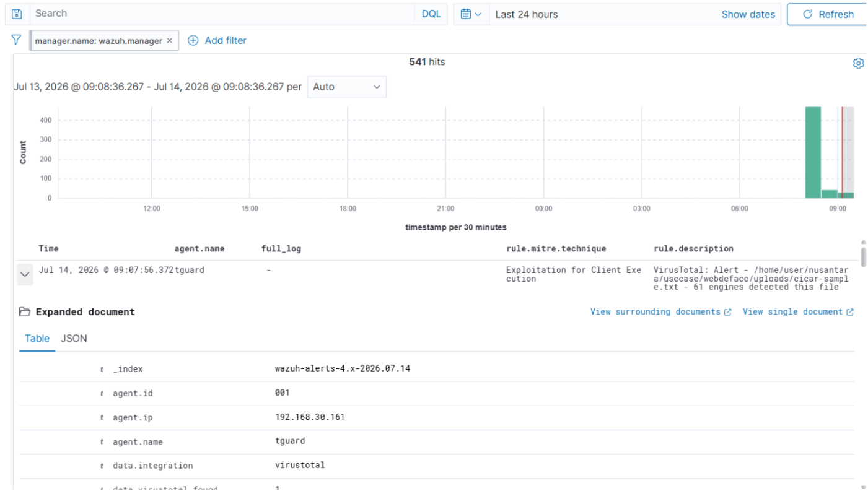The image size is (868, 491).
Task: Remove the manager.name: wazuh.manager filter
Action: pyautogui.click(x=169, y=40)
